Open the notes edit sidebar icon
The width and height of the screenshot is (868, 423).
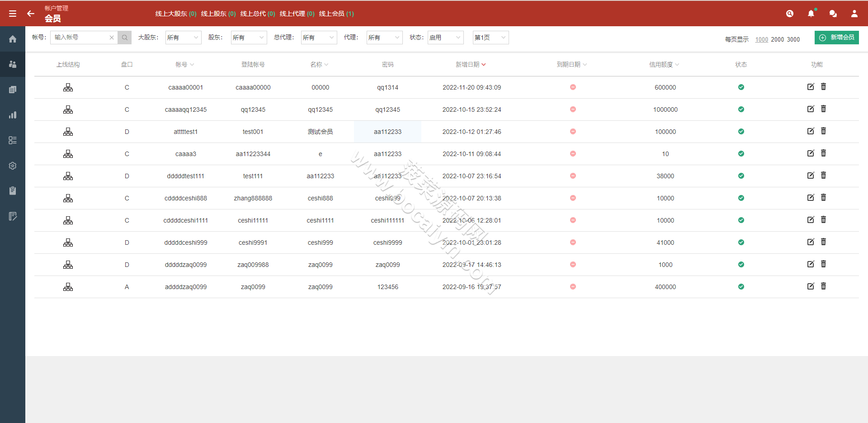pos(13,216)
